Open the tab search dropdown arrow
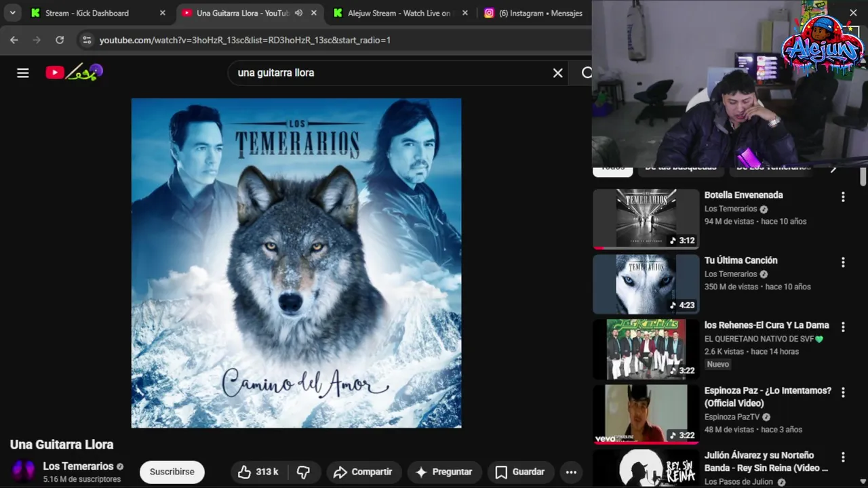 (x=12, y=13)
